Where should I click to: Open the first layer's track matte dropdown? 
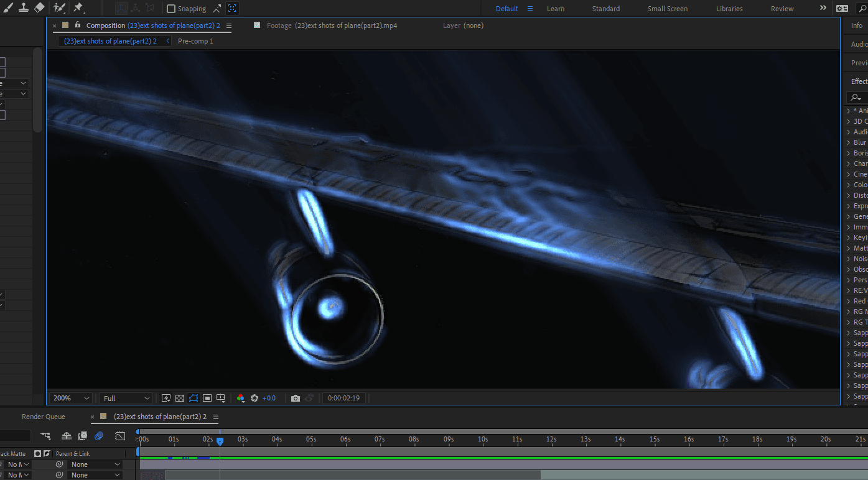coord(17,464)
